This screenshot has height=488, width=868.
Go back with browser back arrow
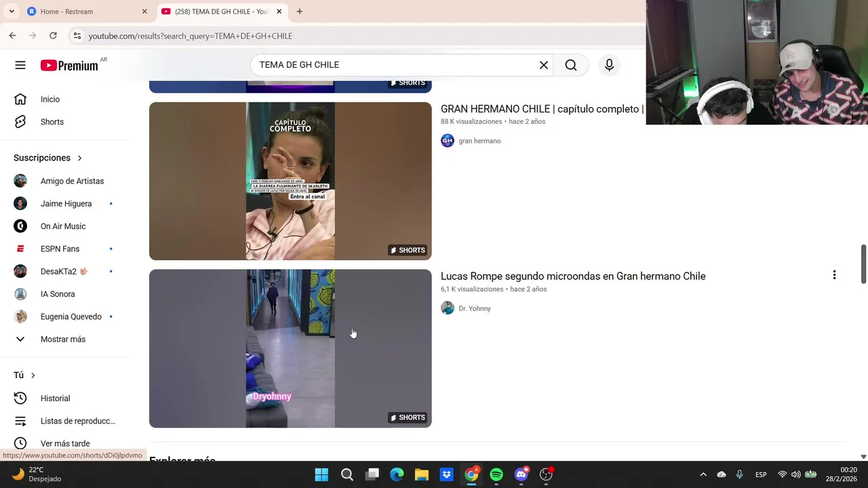point(12,35)
